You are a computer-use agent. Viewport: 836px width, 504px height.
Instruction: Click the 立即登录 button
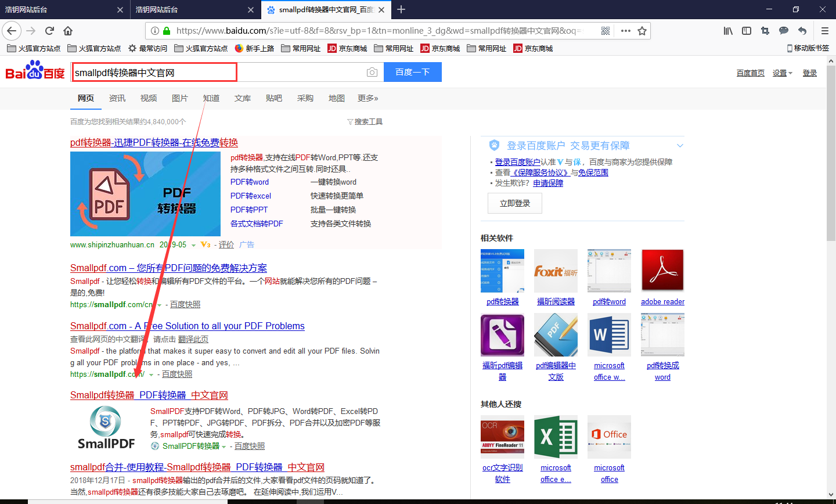point(515,203)
